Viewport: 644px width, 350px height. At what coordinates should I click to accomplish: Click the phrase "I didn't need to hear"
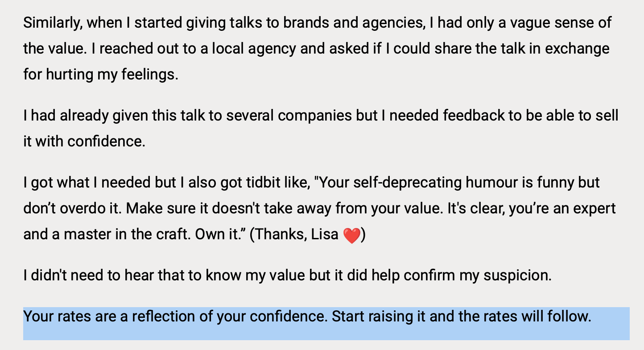pos(90,275)
